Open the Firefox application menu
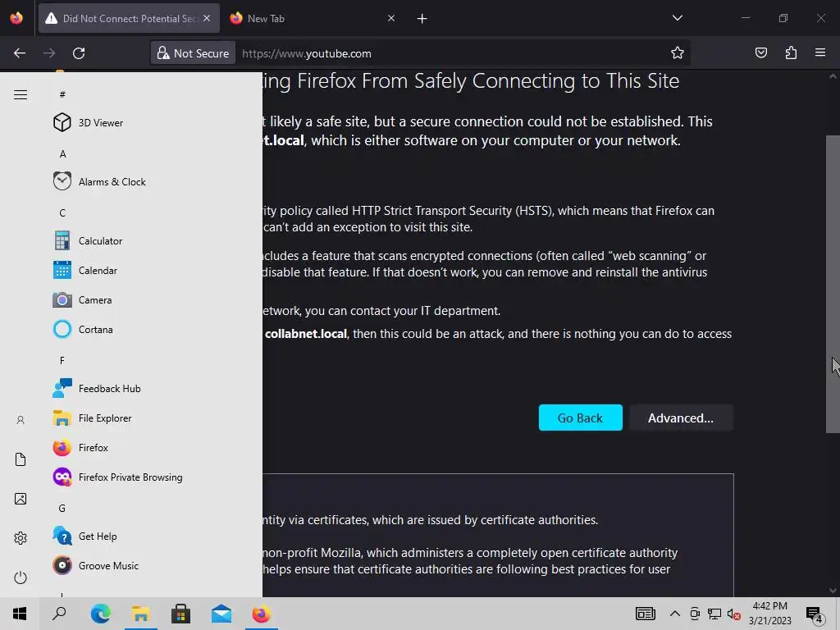The height and width of the screenshot is (630, 840). [820, 53]
